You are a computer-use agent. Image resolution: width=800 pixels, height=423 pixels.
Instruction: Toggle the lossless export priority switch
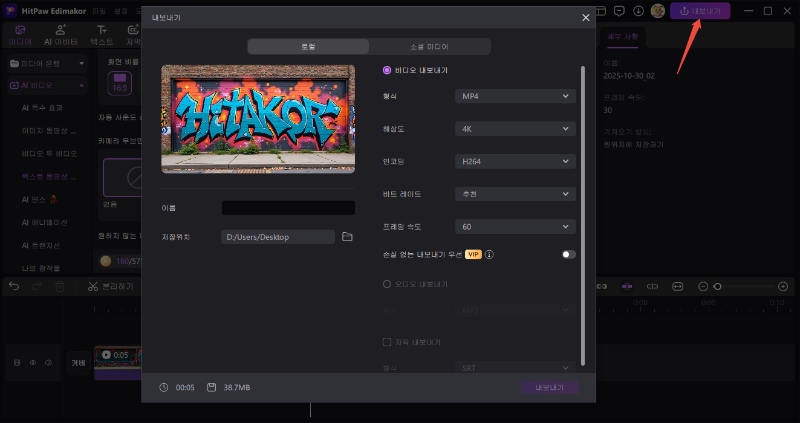(568, 255)
